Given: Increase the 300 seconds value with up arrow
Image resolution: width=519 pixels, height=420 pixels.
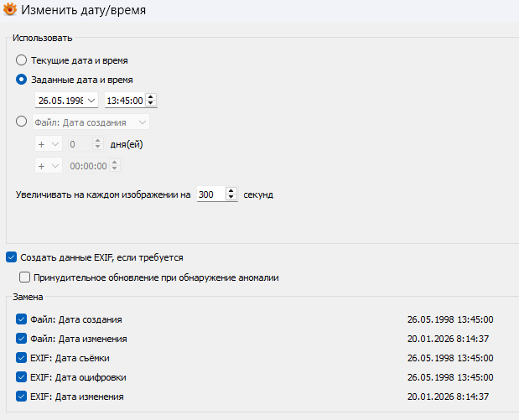Looking at the screenshot, I should point(231,190).
